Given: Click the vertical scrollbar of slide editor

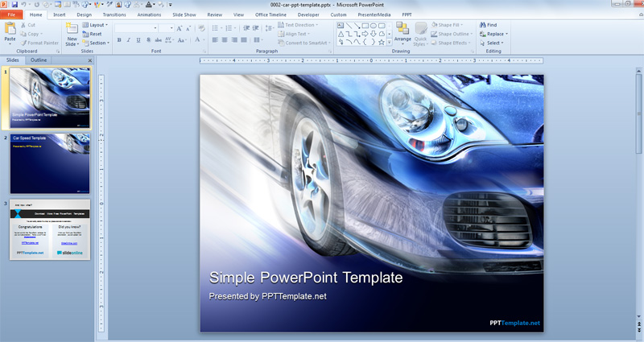Looking at the screenshot, I should pos(638,195).
